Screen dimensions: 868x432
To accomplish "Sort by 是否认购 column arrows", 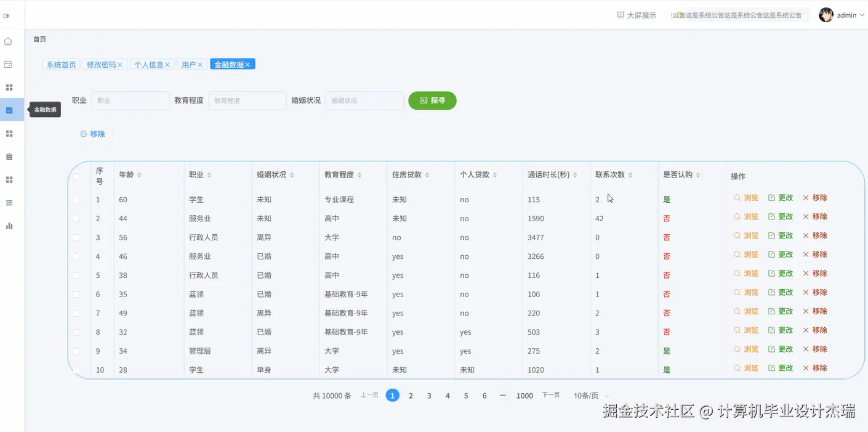I will click(698, 175).
